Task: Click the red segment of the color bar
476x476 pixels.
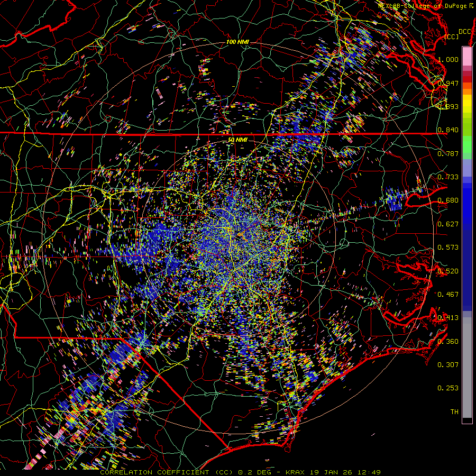Action: (x=467, y=79)
